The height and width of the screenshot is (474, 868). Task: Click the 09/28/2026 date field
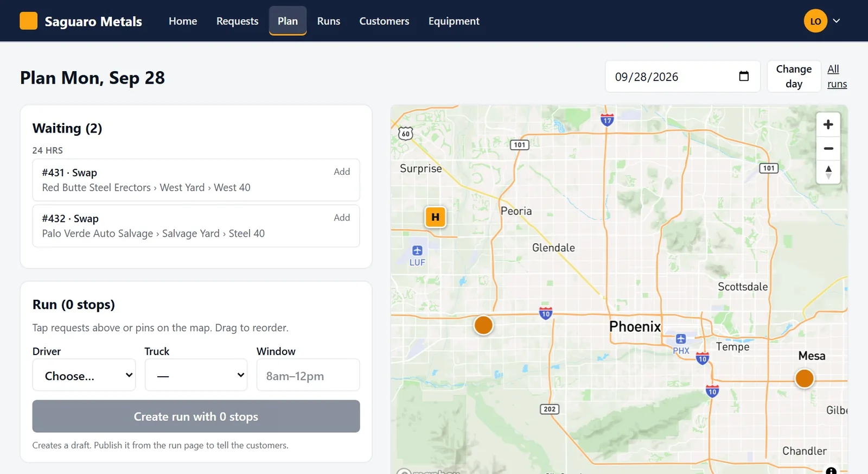pos(682,77)
